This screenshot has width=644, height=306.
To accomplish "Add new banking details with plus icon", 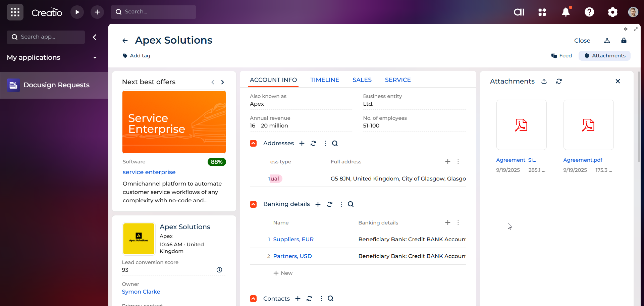I will [x=318, y=204].
